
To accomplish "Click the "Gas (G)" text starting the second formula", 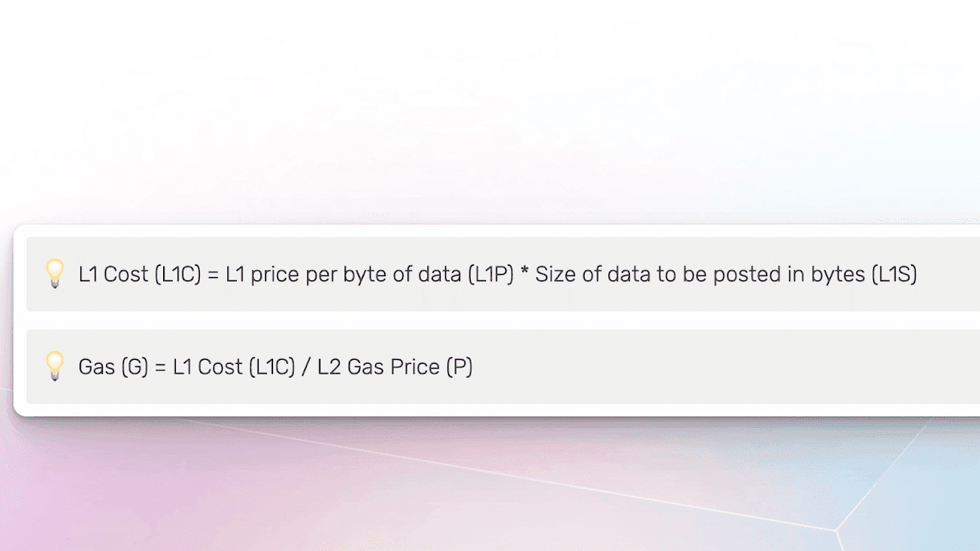I will pyautogui.click(x=113, y=367).
